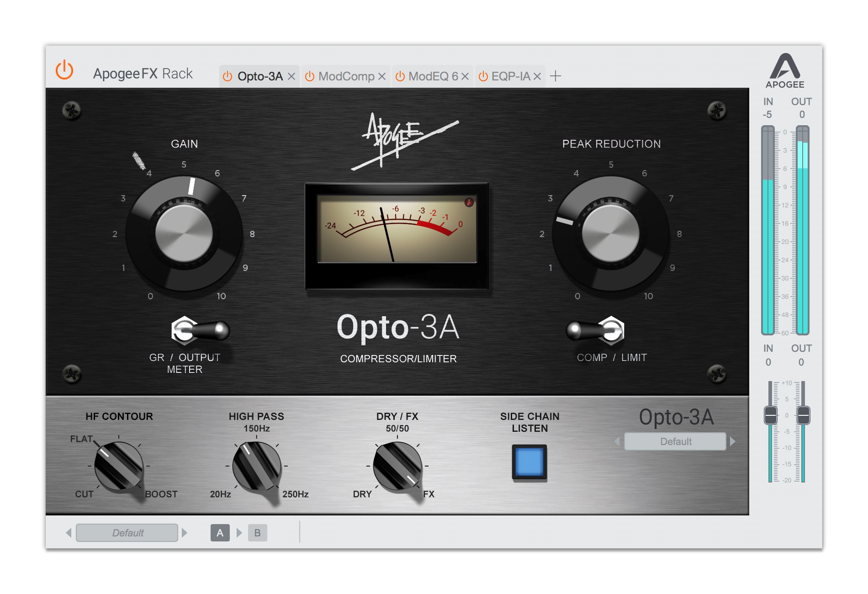The width and height of the screenshot is (868, 594).
Task: Open the bottom Default preset selector
Action: coord(127,532)
